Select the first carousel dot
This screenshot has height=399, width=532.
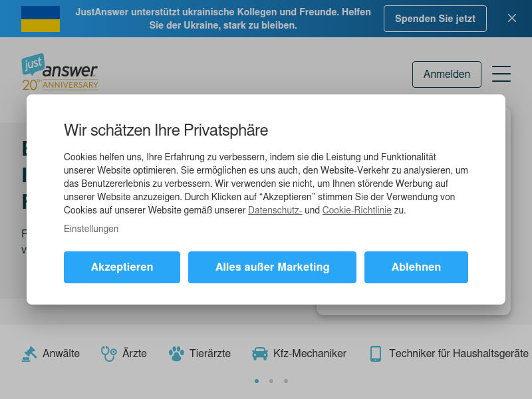click(x=257, y=381)
